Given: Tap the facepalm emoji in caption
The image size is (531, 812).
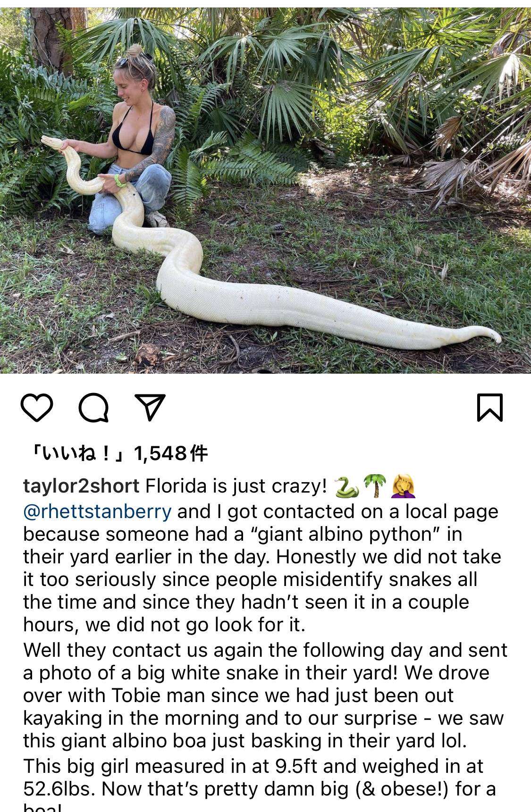Looking at the screenshot, I should (x=404, y=486).
